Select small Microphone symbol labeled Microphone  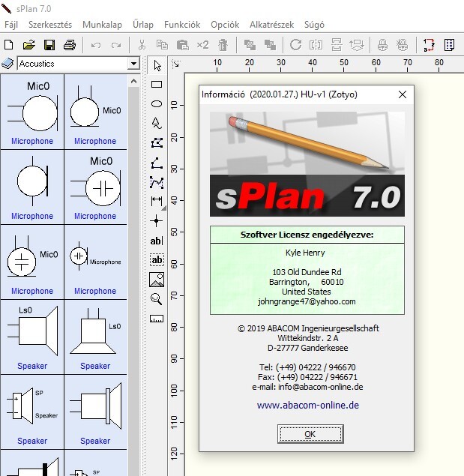tap(95, 262)
